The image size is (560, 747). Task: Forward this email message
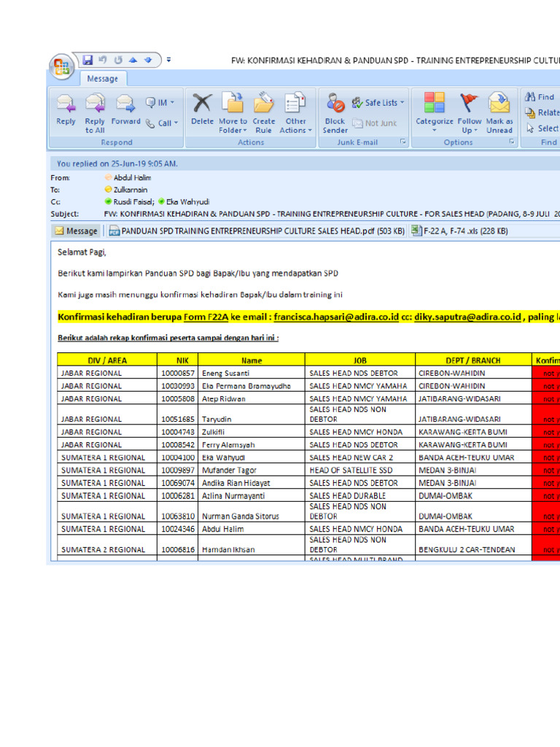click(125, 104)
